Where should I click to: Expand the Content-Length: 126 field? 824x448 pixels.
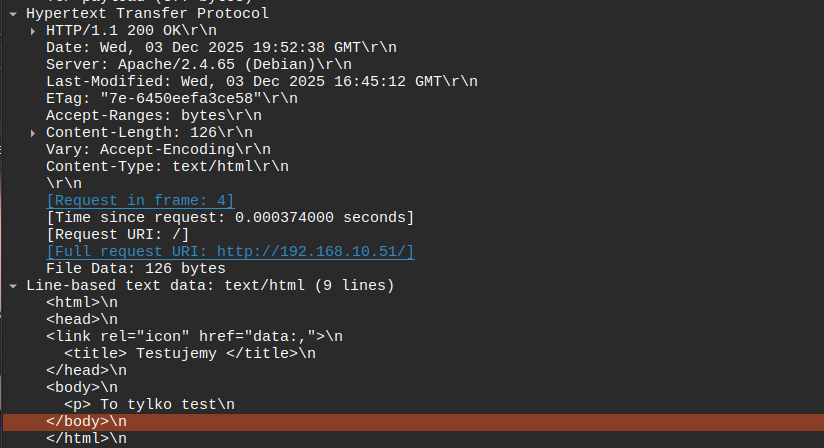(34, 132)
